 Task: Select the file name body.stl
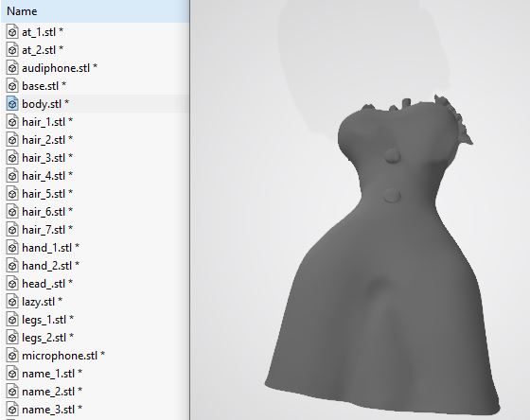[x=45, y=104]
